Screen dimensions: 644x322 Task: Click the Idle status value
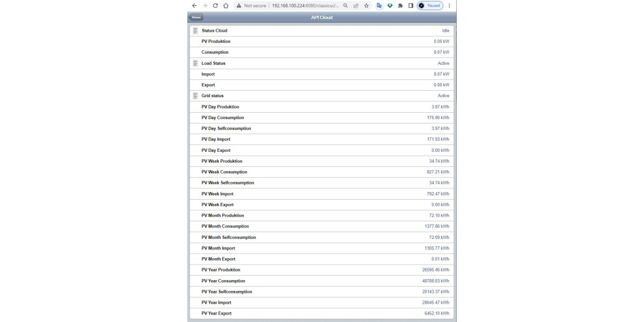click(445, 31)
